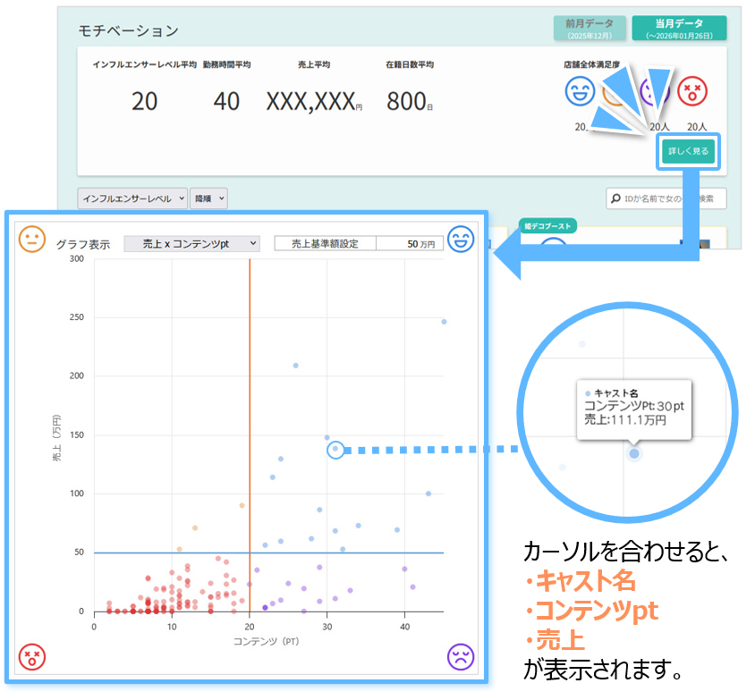755x700 pixels.
Task: Switch to the 前月データ tab
Action: (590, 28)
